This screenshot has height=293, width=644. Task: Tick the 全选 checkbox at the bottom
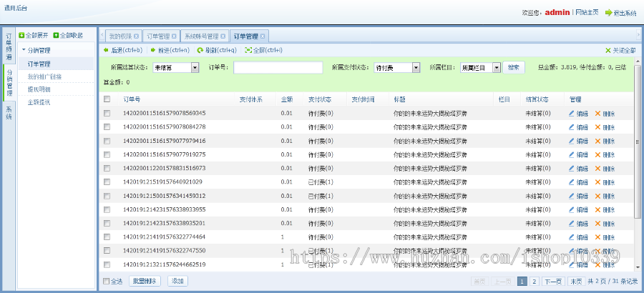click(x=107, y=281)
